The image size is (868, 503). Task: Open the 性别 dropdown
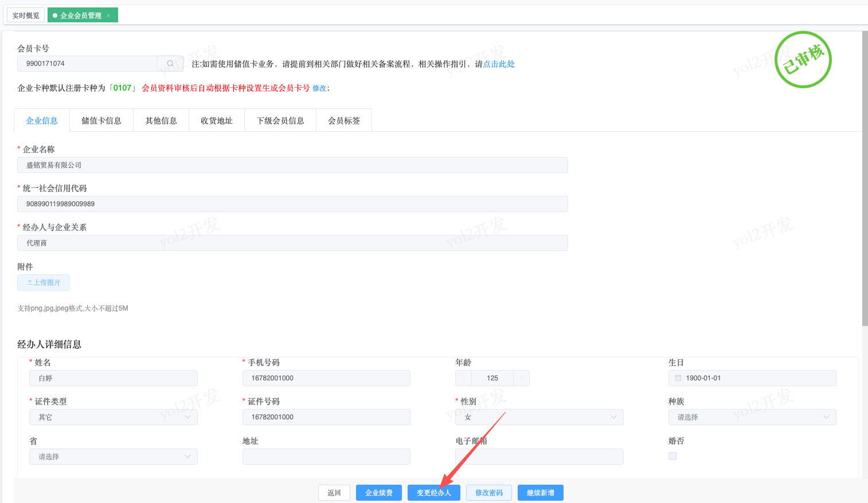pos(539,417)
